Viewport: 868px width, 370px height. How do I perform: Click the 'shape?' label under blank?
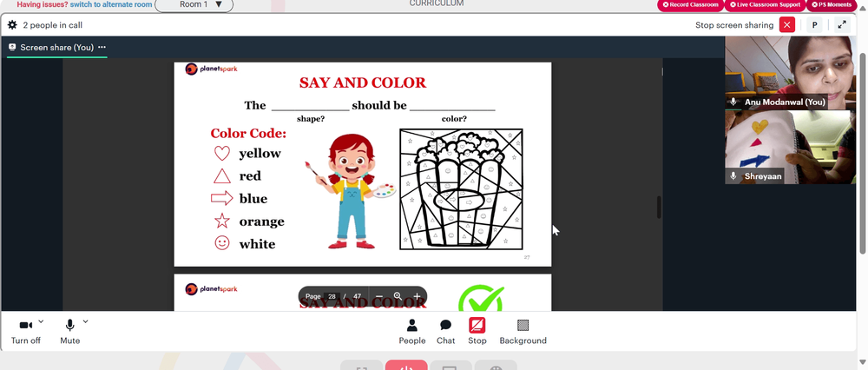coord(311,119)
